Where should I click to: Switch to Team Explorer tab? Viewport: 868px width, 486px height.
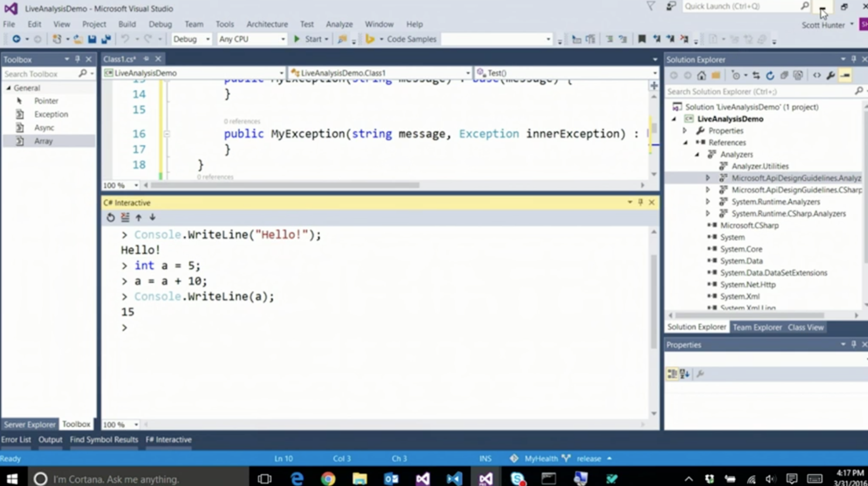757,327
